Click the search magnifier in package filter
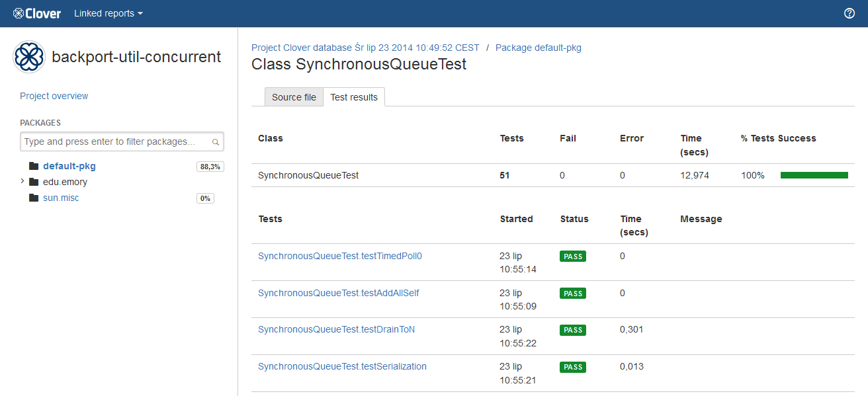868x396 pixels. (x=216, y=142)
